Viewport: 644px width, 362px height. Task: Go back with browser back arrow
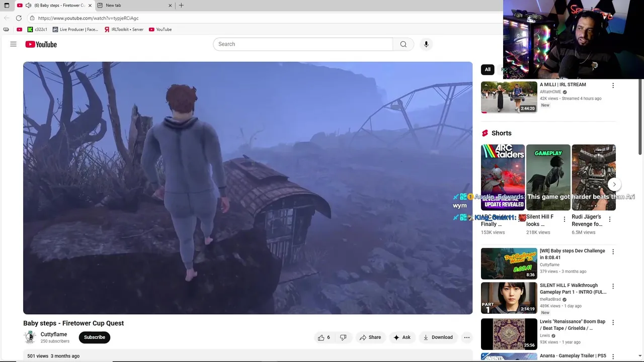pyautogui.click(x=7, y=18)
